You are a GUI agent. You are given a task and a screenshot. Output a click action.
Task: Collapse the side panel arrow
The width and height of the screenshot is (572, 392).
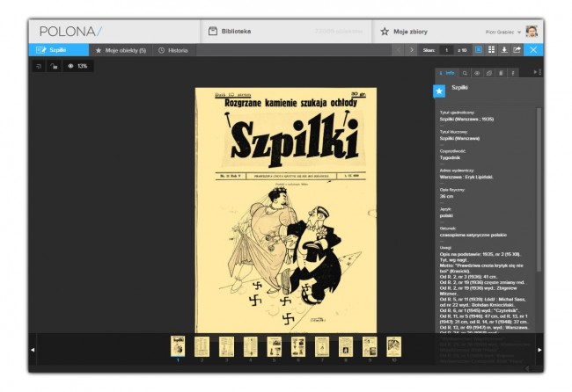(x=537, y=72)
